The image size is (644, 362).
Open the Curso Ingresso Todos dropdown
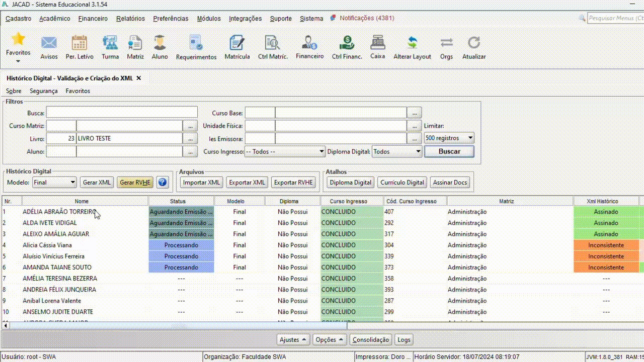coord(285,151)
